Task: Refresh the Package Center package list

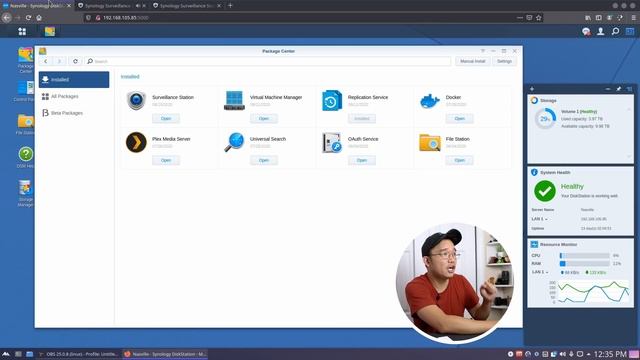Action: click(75, 61)
